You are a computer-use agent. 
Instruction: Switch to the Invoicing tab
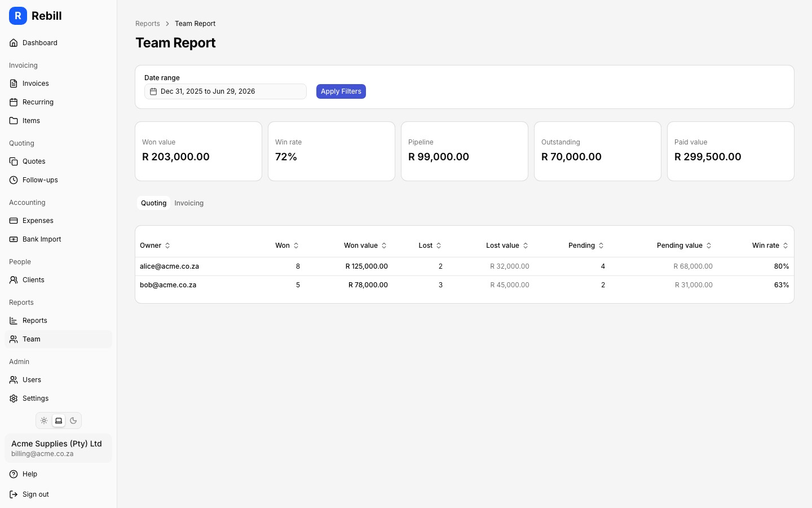coord(189,203)
